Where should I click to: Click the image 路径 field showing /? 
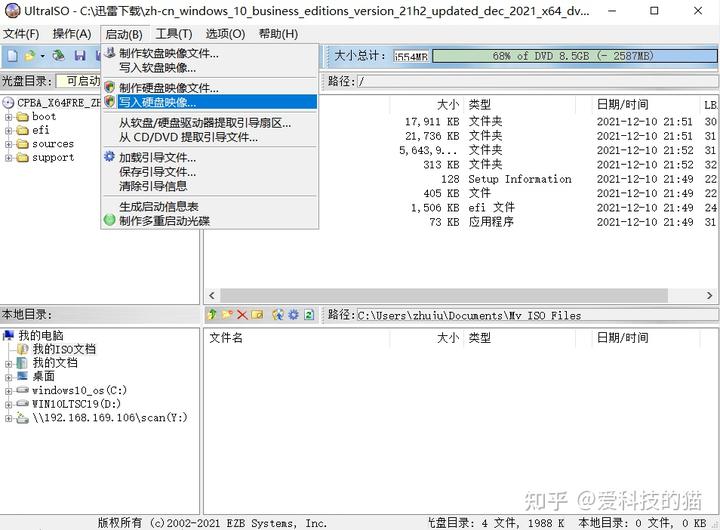coord(537,82)
